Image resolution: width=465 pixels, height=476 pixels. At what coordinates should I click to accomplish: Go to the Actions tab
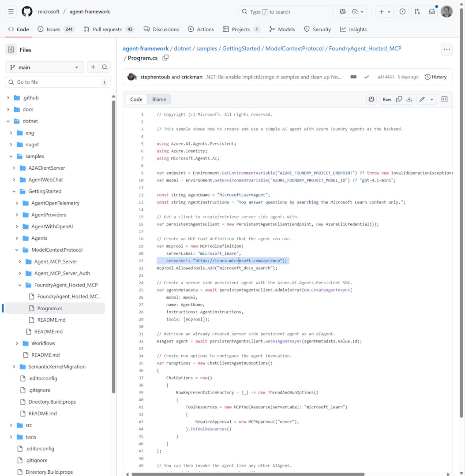coord(201,30)
